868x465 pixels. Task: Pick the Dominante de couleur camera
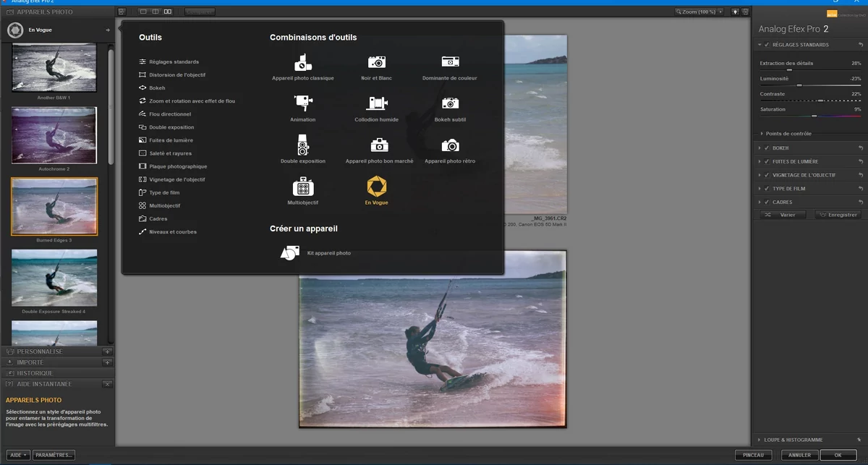point(450,62)
